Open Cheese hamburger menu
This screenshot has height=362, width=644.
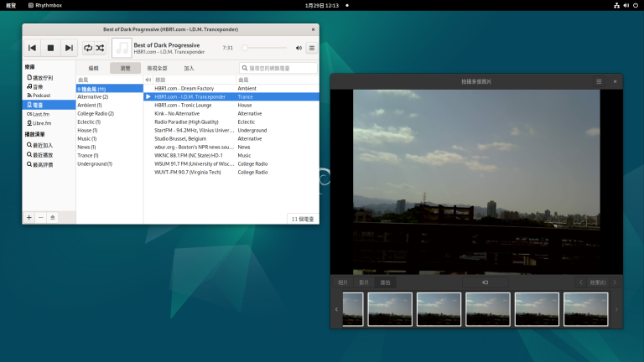tap(599, 81)
